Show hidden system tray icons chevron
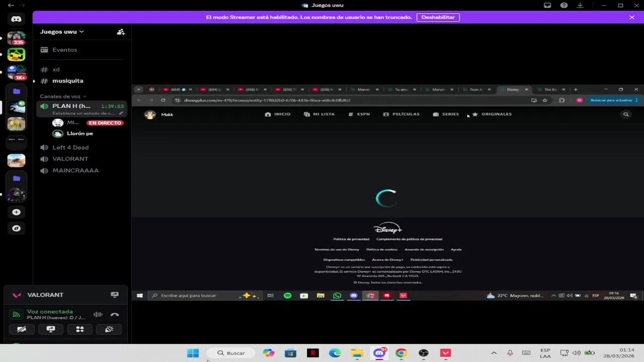Screen dimensions: 644x362 (494, 353)
